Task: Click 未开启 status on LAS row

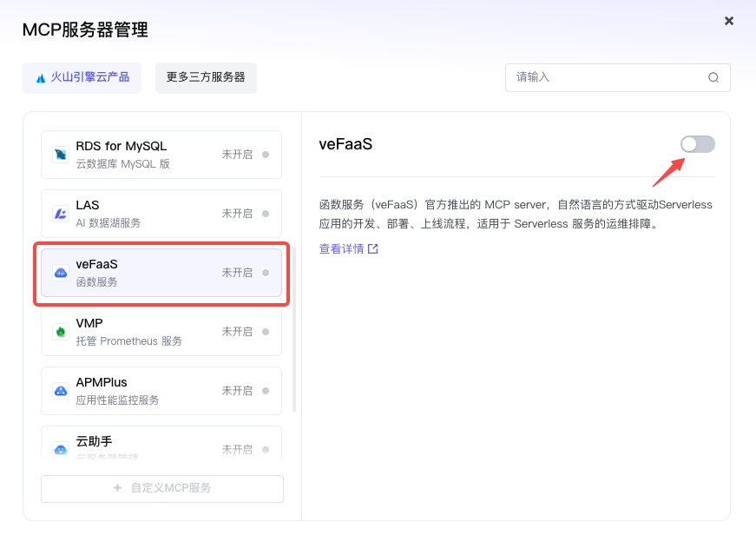Action: pos(237,214)
